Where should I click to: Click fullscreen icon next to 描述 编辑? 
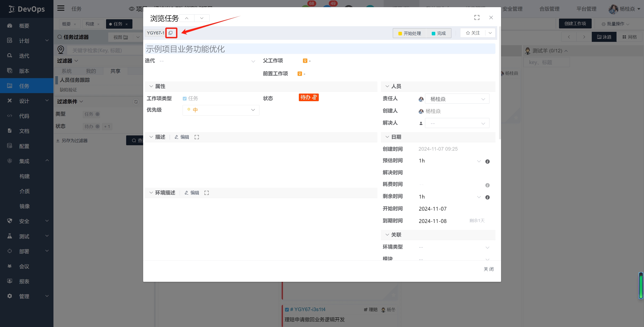point(197,137)
